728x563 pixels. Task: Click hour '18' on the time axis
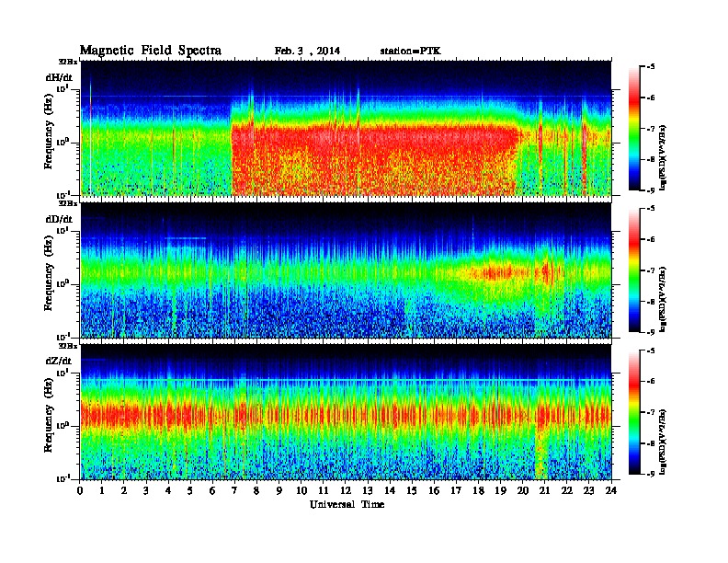click(x=478, y=490)
